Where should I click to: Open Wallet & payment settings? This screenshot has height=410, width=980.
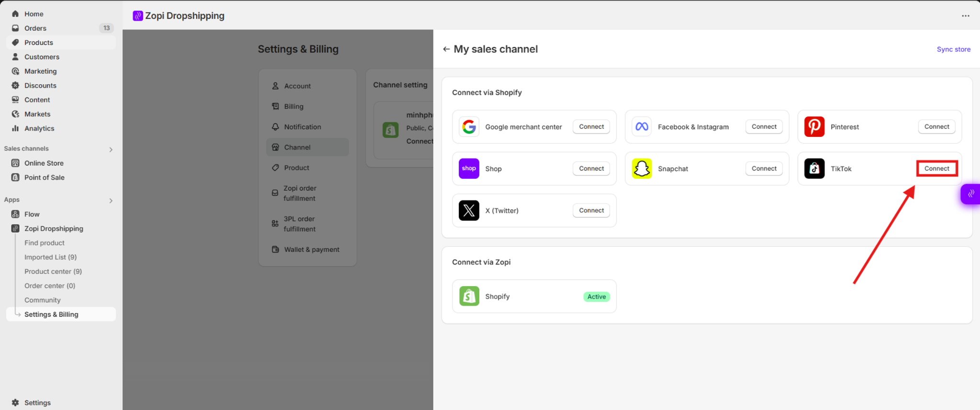click(308, 250)
